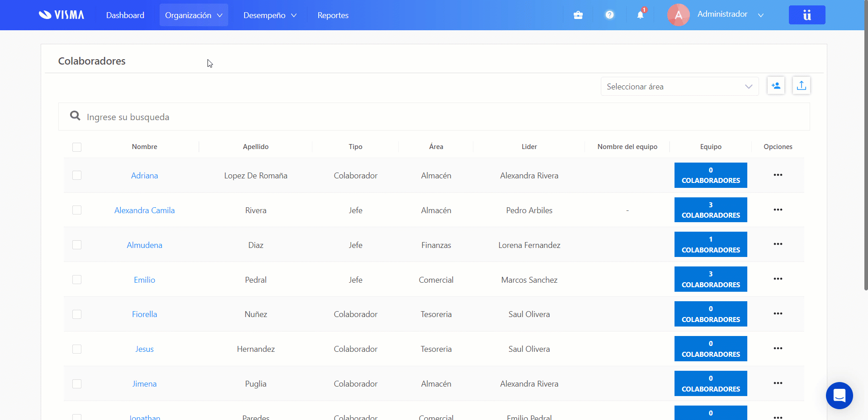Click the blue ü button
The width and height of the screenshot is (868, 420).
(x=807, y=15)
